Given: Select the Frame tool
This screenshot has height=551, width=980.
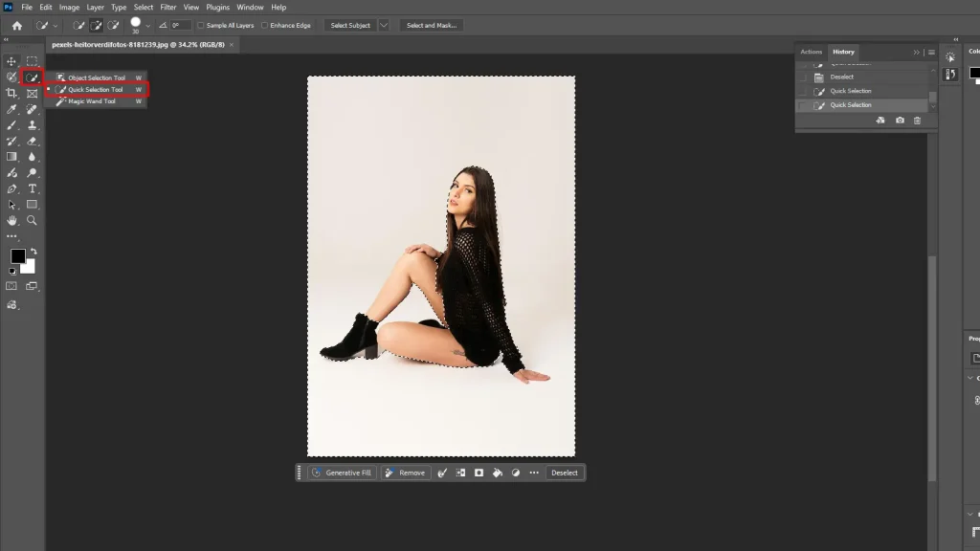Looking at the screenshot, I should click(32, 93).
